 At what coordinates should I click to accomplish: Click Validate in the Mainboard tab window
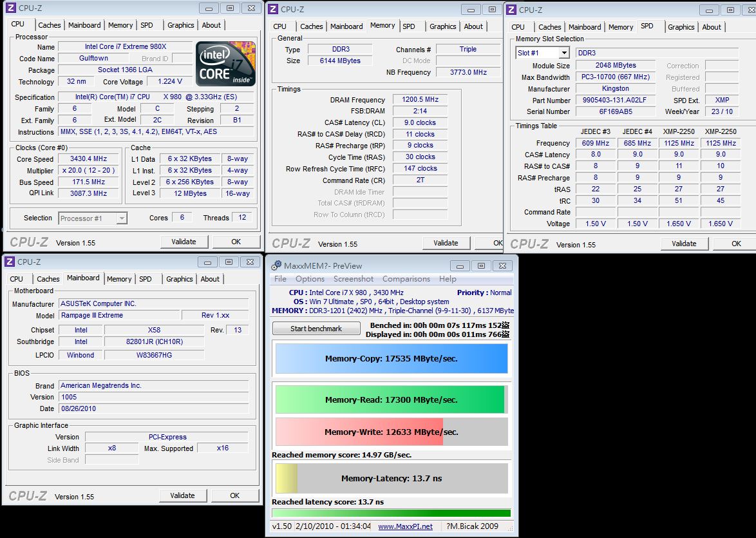182,495
